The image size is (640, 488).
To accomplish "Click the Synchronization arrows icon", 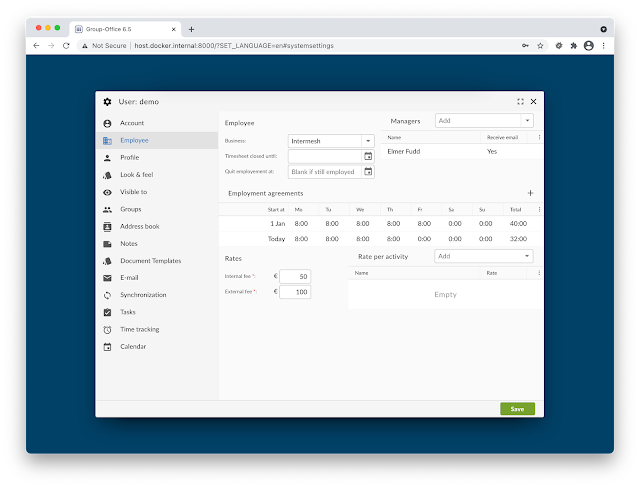I will click(x=107, y=295).
